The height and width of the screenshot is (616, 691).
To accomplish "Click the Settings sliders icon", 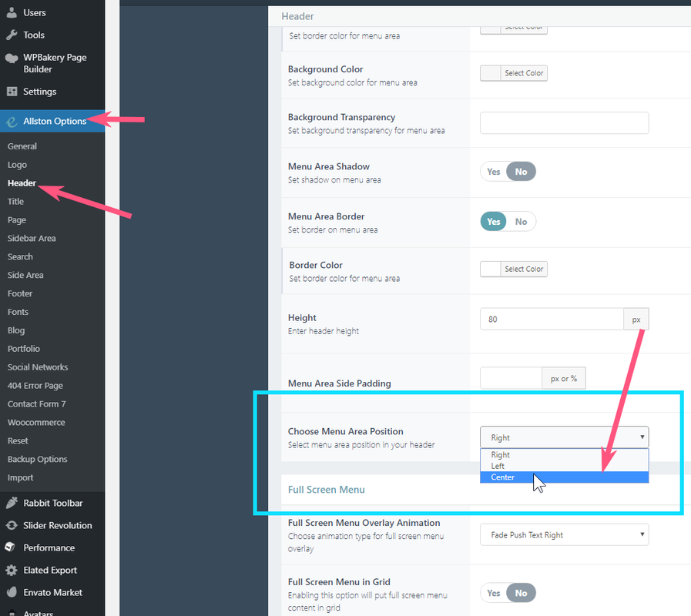I will tap(12, 91).
